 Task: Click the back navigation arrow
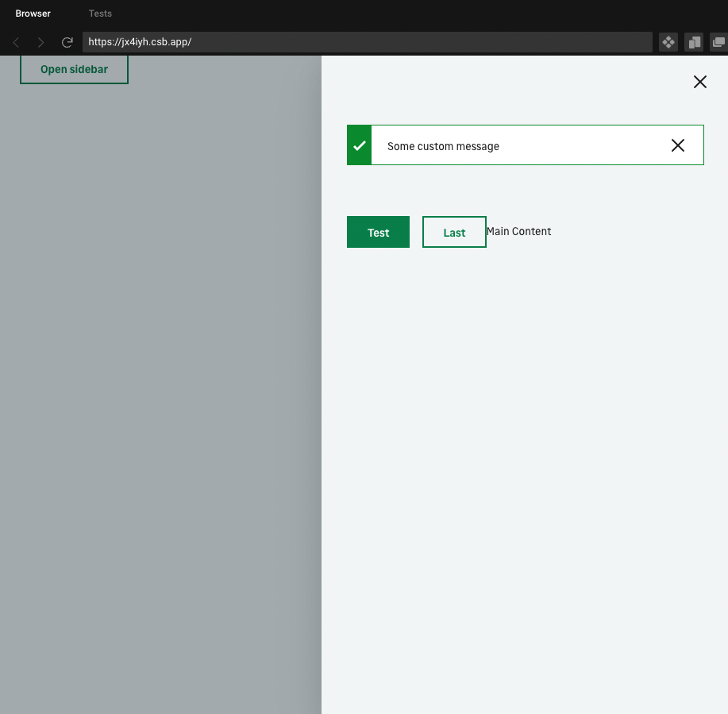click(x=16, y=42)
